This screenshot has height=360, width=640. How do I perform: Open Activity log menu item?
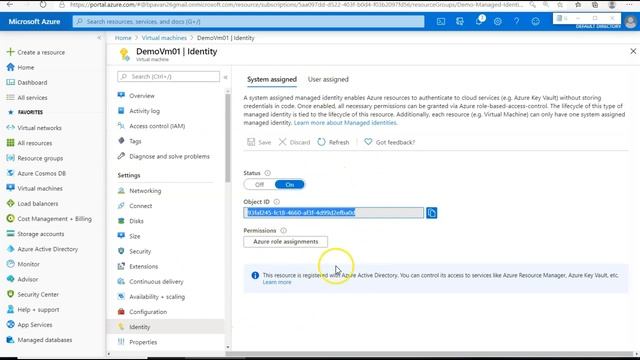click(138, 111)
